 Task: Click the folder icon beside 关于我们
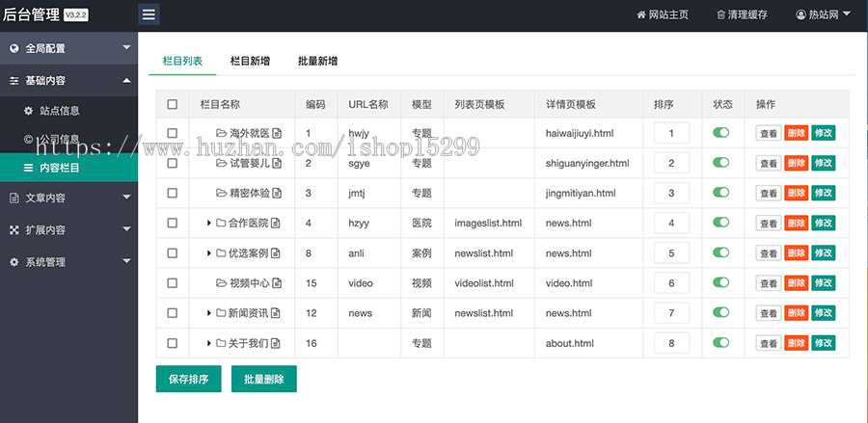221,343
